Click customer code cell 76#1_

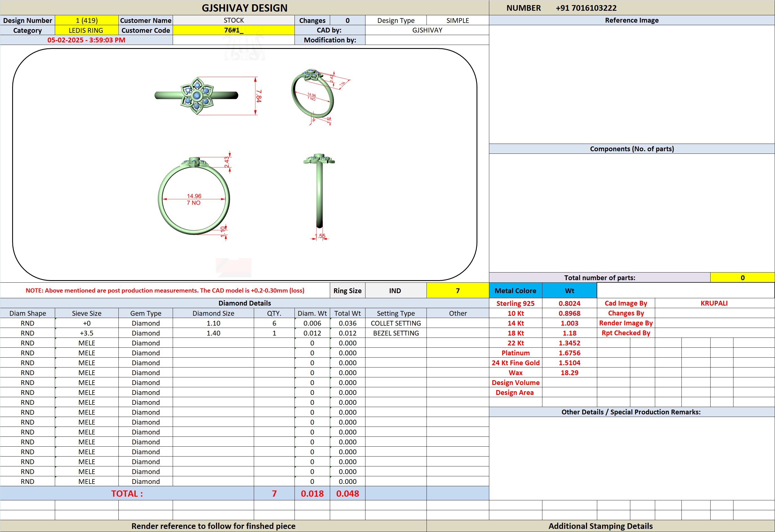[233, 30]
